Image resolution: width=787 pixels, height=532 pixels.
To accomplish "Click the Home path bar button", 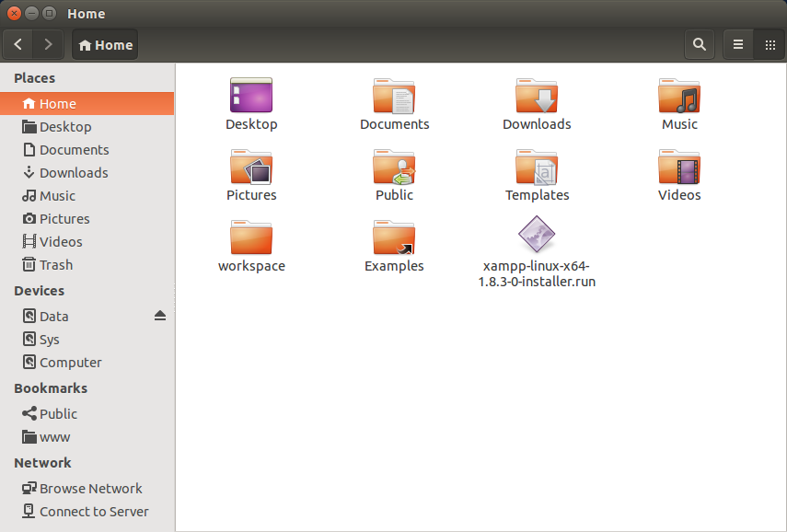I will coord(105,44).
